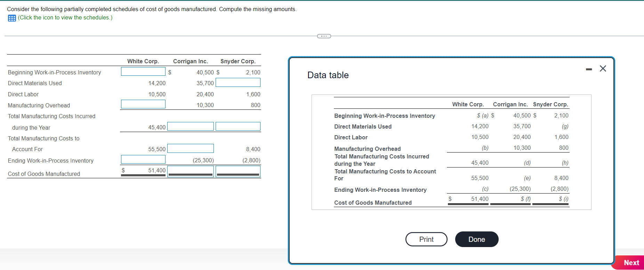The width and height of the screenshot is (644, 270).
Task: Click '(d)' placeholder in the data table
Action: pyautogui.click(x=527, y=163)
